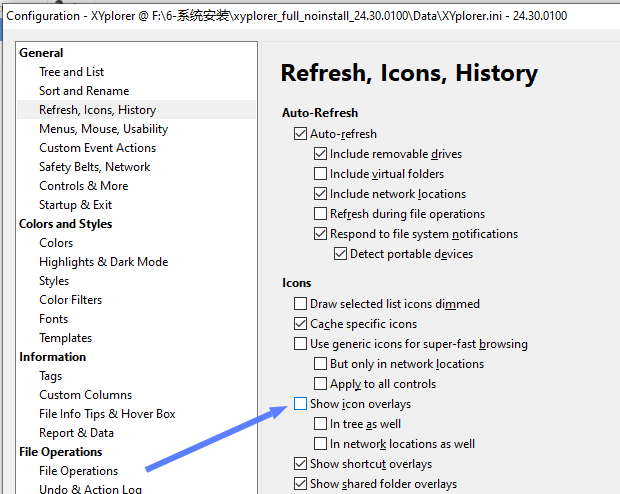This screenshot has height=494, width=620.
Task: Navigate to the Fonts settings
Action: [54, 319]
